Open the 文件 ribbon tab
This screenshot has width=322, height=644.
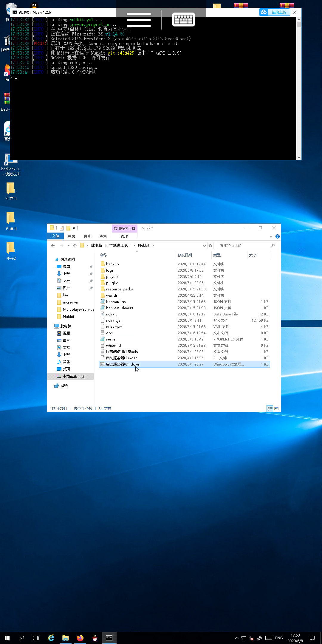[x=55, y=236]
